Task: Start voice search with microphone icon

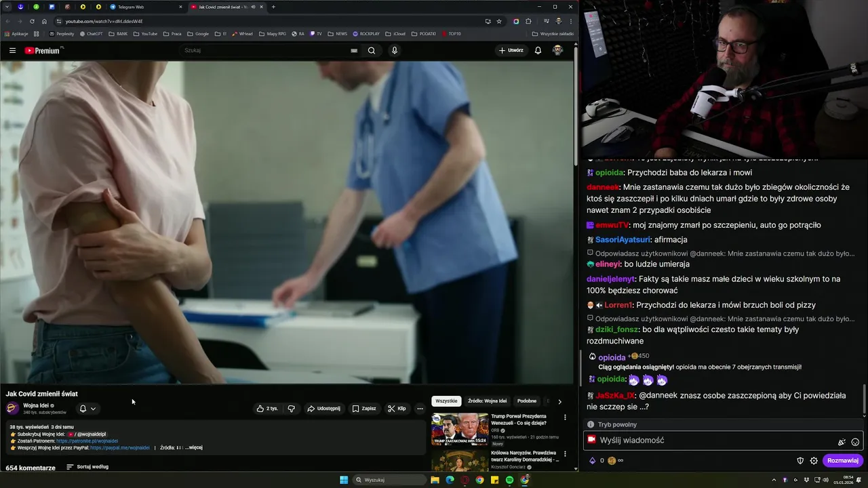Action: point(394,50)
